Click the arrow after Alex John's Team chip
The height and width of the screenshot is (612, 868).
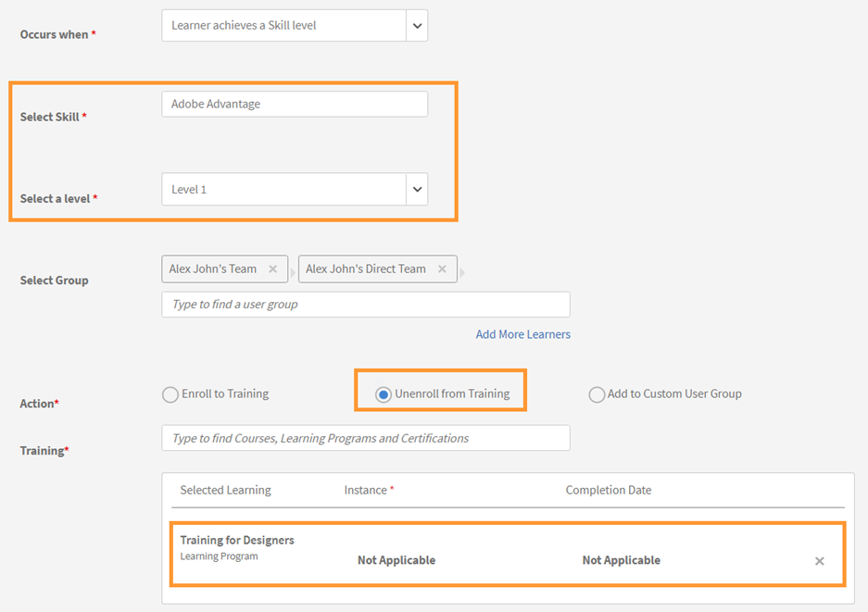pyautogui.click(x=293, y=272)
